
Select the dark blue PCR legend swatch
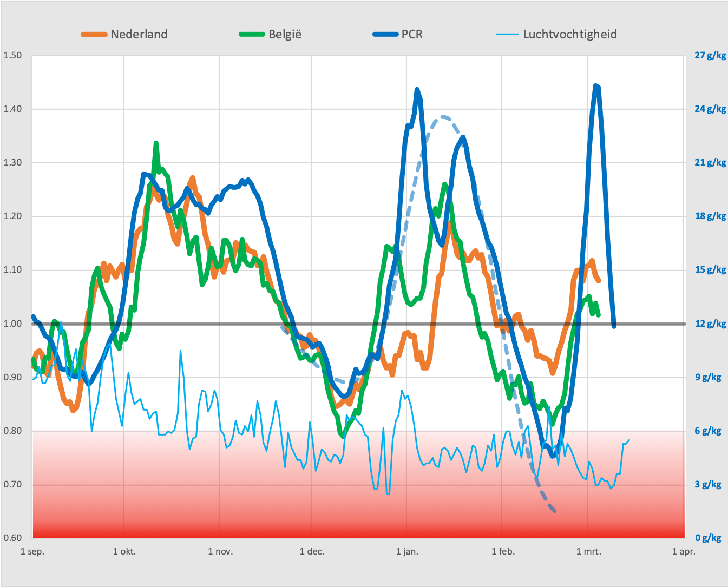click(x=385, y=35)
